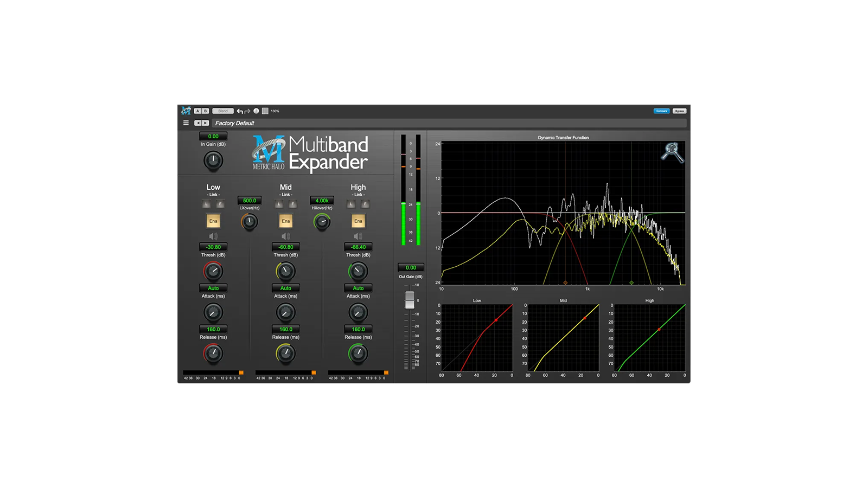Click the Mid band Attack knob

[286, 312]
